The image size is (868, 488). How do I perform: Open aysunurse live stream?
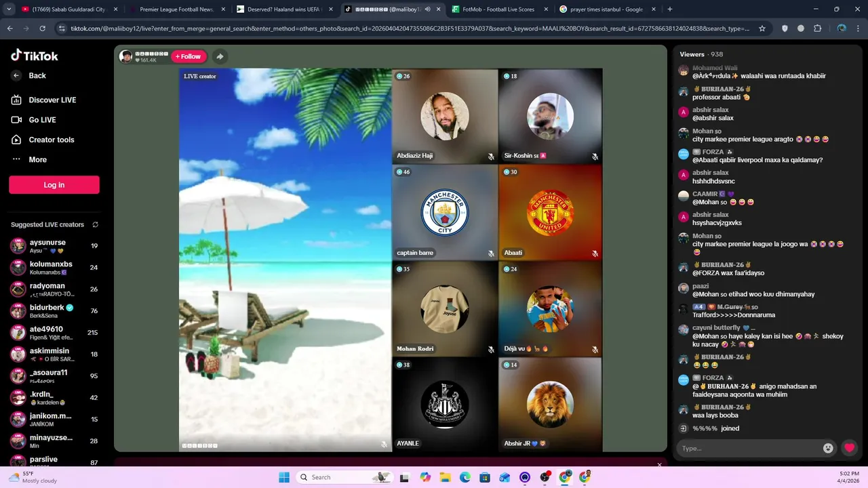point(54,246)
